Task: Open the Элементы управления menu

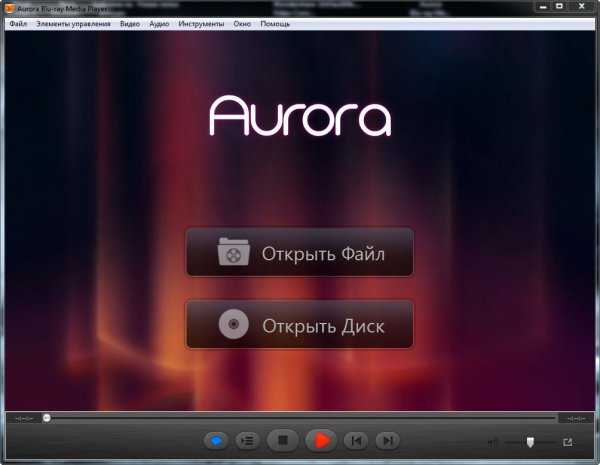Action: [x=73, y=24]
